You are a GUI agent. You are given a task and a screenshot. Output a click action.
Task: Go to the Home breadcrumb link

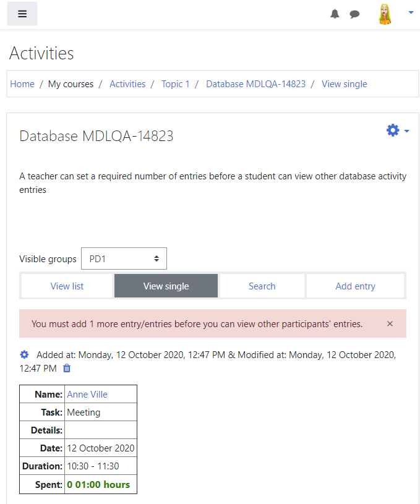[22, 84]
